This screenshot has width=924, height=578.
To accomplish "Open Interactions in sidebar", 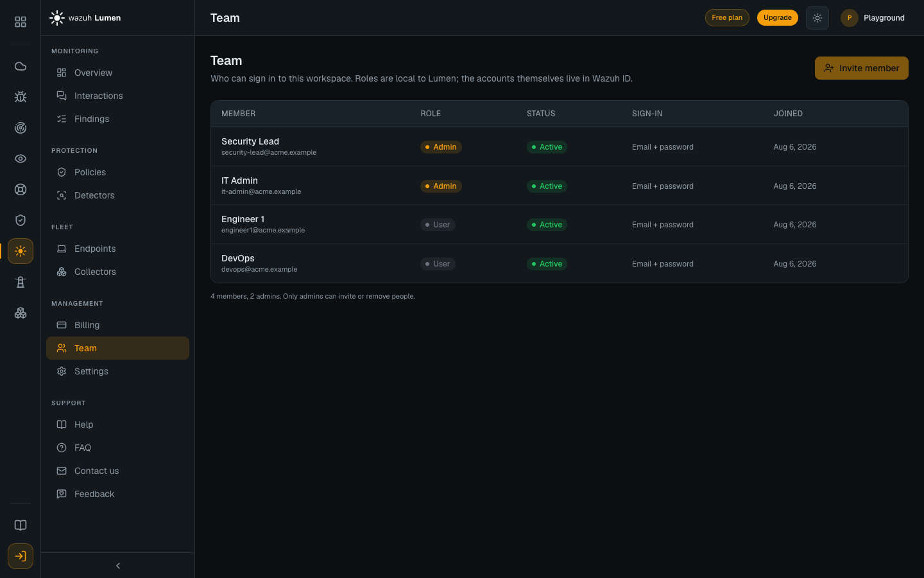I will 118,96.
